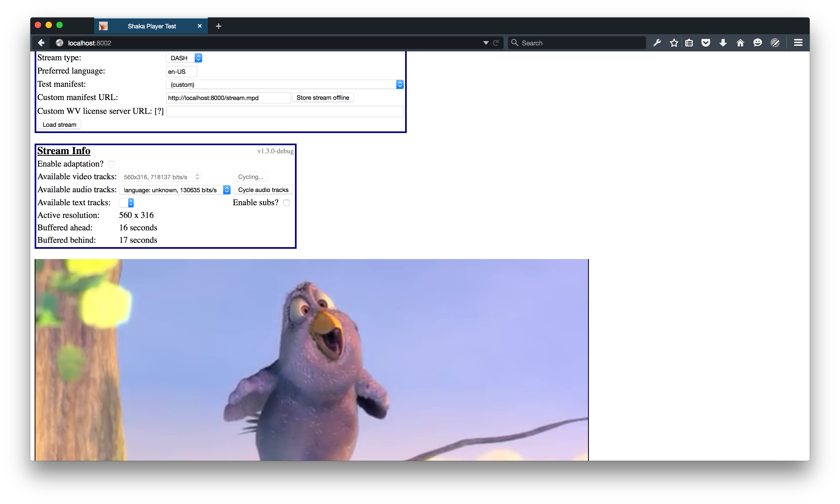The height and width of the screenshot is (504, 840).
Task: Show bookmarks list icon
Action: tap(689, 43)
